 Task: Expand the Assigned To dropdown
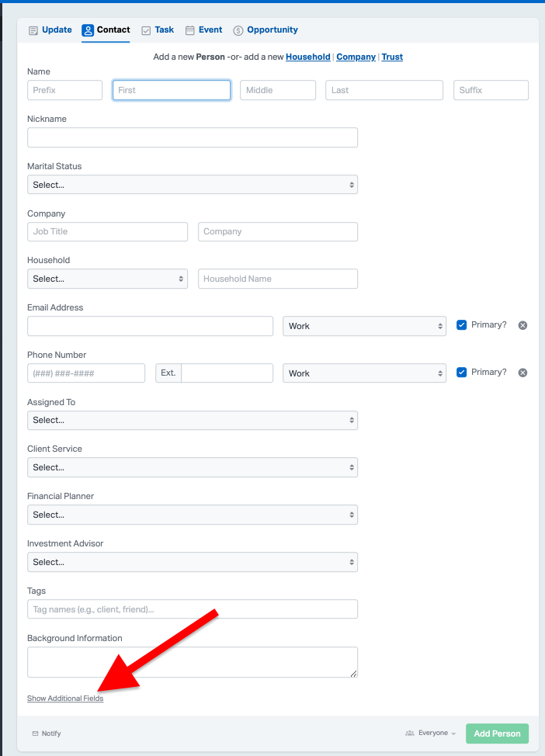[x=192, y=420]
